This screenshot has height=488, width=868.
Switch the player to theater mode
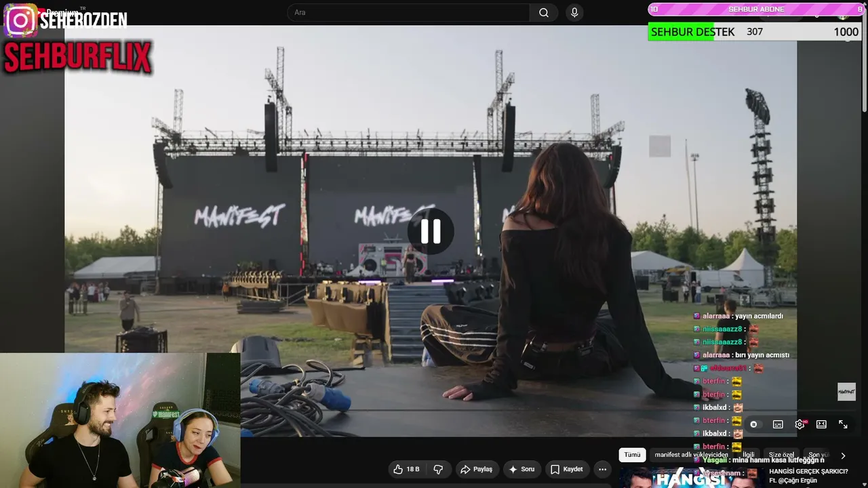tap(821, 424)
